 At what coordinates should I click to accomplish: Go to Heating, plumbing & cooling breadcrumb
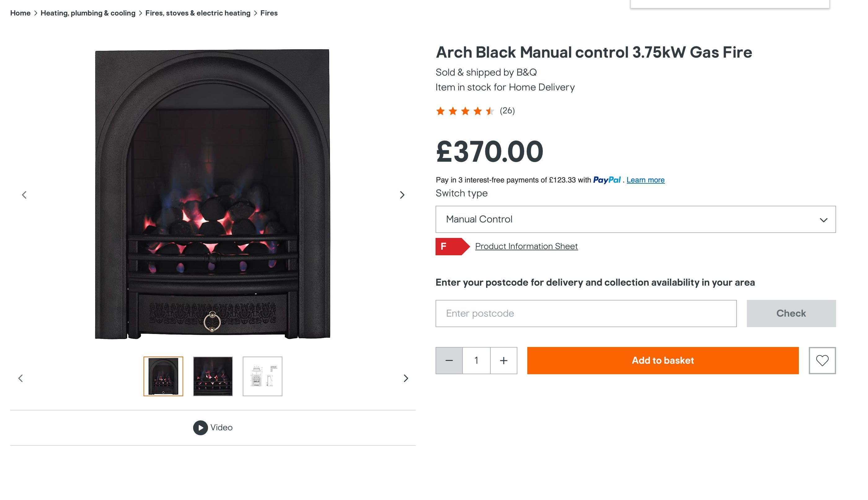88,13
